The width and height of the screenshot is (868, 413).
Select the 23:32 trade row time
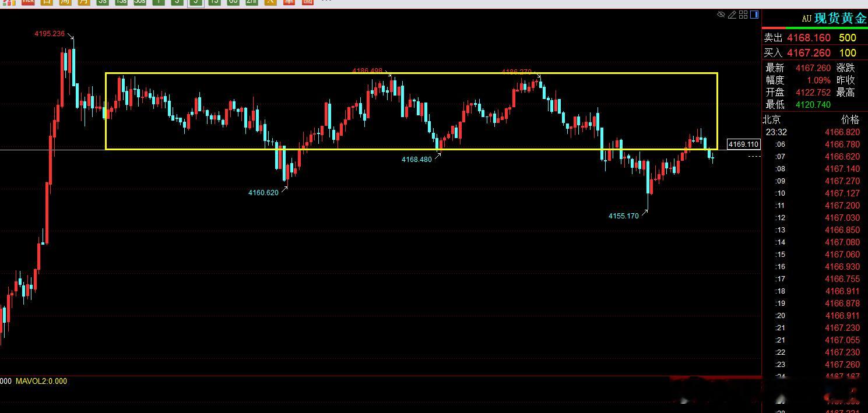776,132
